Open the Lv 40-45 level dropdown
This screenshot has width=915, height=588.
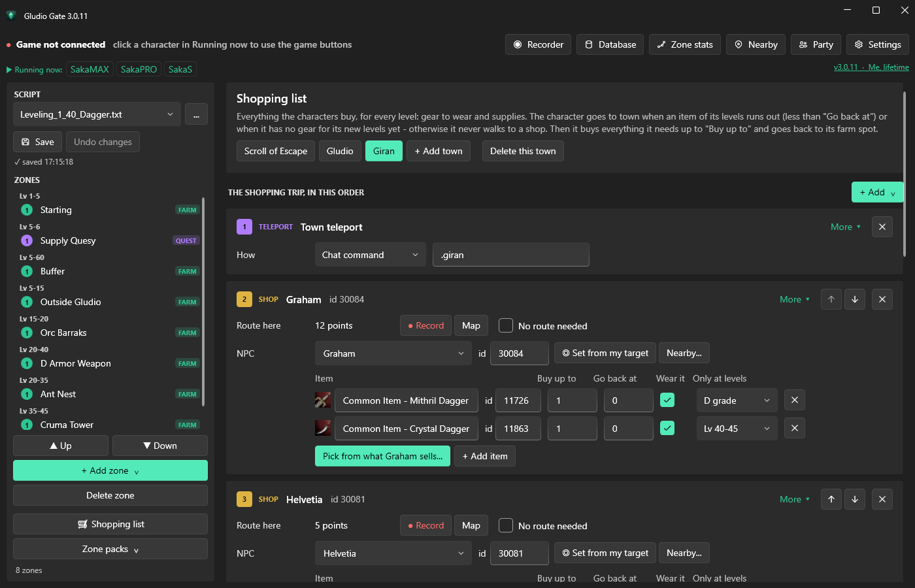(x=737, y=429)
